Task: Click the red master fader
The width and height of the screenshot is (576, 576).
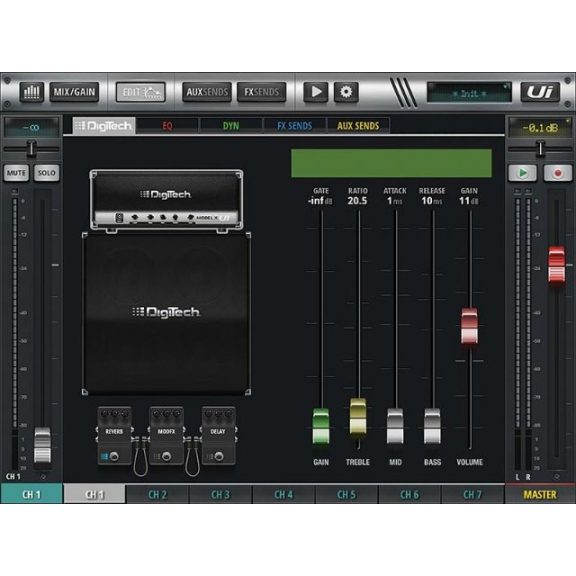Action: coord(557,265)
